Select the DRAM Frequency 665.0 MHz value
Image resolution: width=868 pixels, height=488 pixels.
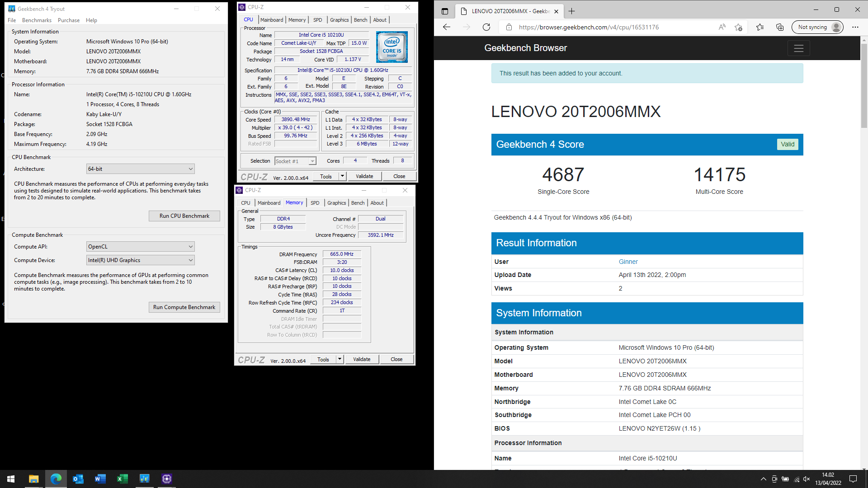(x=342, y=254)
